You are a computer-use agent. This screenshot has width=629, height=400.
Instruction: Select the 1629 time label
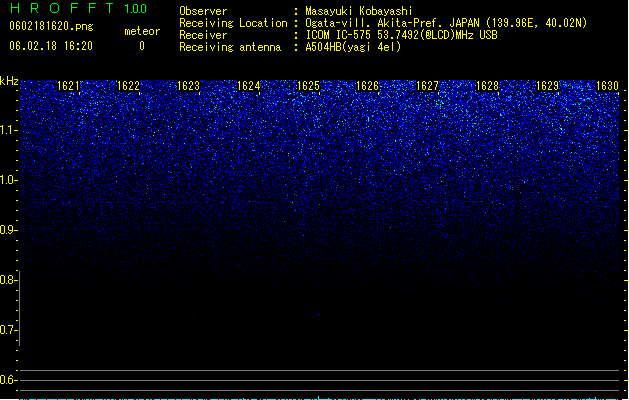pyautogui.click(x=547, y=86)
